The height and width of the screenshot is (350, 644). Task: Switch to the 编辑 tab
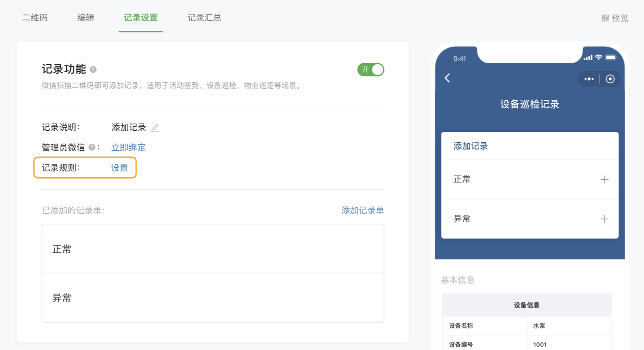pos(86,18)
